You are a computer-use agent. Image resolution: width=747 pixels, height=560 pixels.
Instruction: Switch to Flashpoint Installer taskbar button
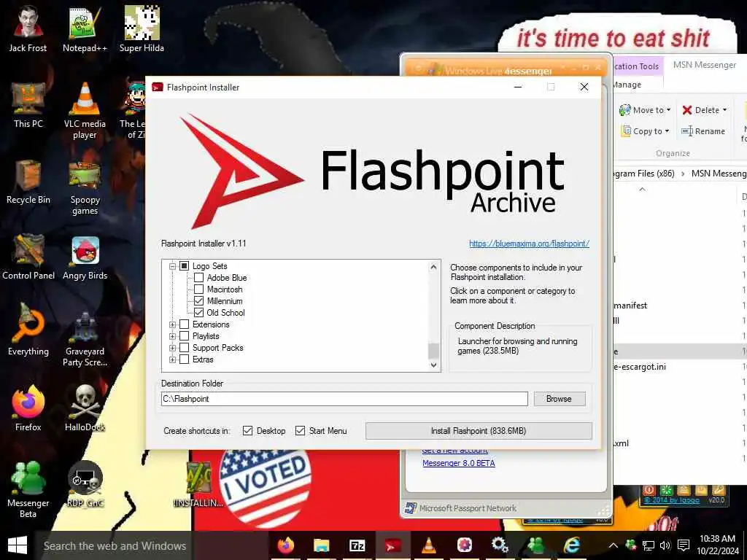point(393,545)
